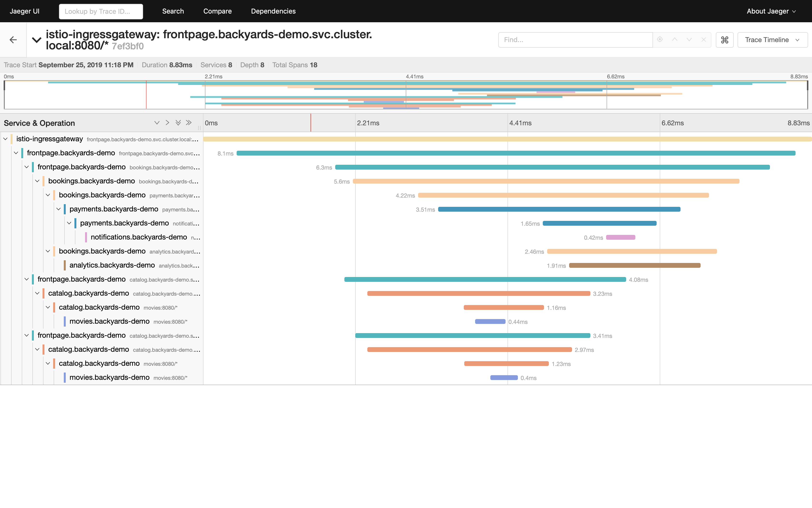Click the 3.23ms salmon catalog bar
Viewport: 812px width, 508px height.
tap(479, 294)
